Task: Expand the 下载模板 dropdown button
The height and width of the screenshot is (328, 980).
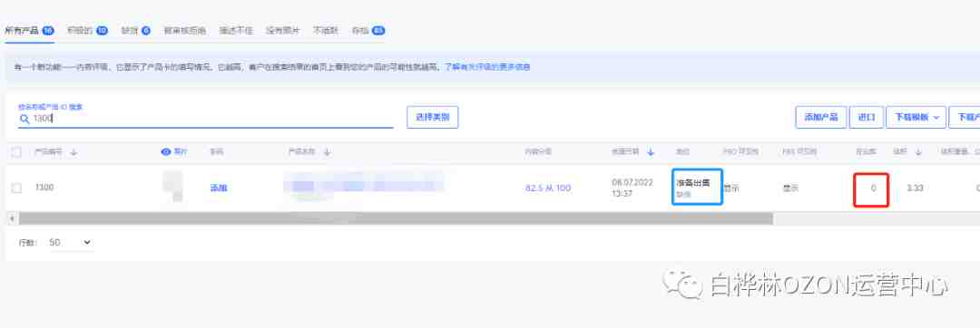Action: pyautogui.click(x=916, y=117)
